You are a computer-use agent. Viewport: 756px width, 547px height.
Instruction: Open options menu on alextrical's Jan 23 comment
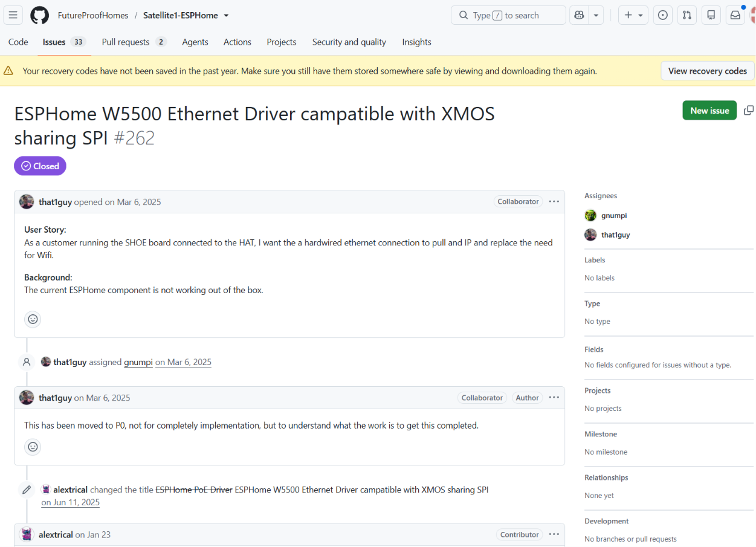tap(554, 534)
